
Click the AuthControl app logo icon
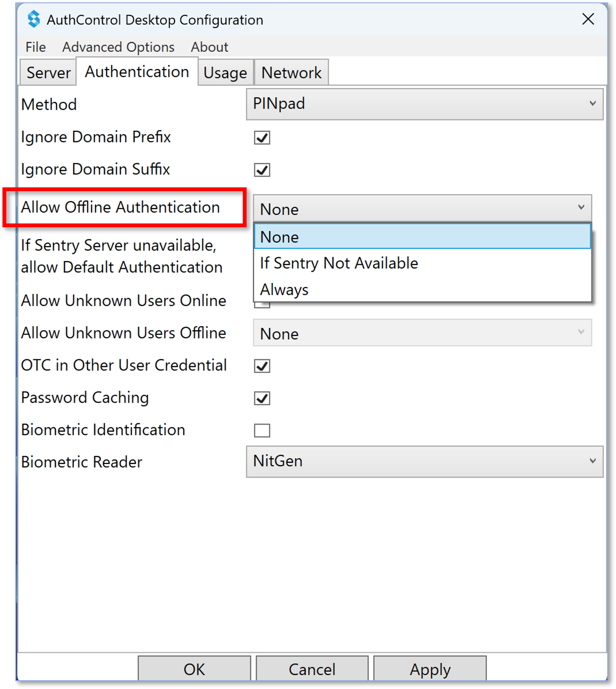pos(34,19)
